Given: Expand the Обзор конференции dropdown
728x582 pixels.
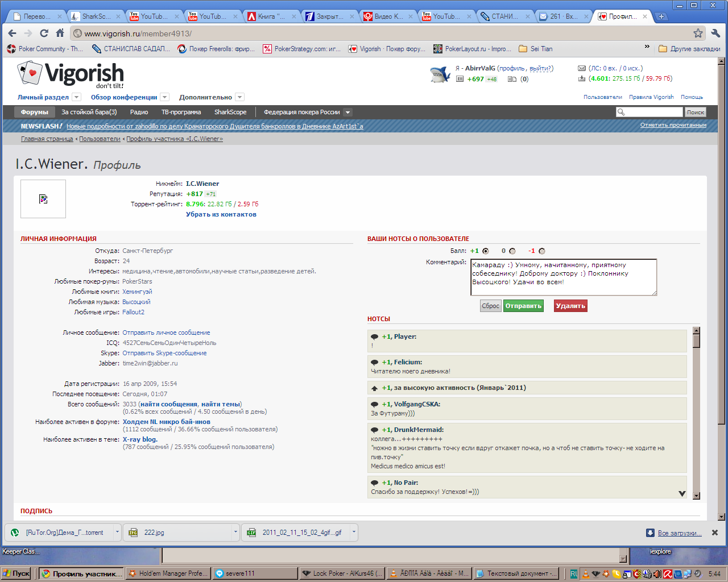Looking at the screenshot, I should coord(164,97).
